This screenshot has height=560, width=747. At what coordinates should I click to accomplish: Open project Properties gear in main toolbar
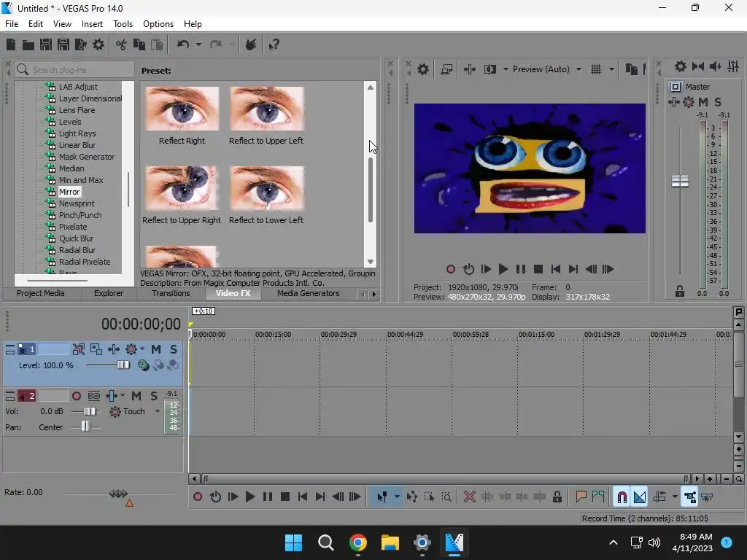(x=98, y=44)
